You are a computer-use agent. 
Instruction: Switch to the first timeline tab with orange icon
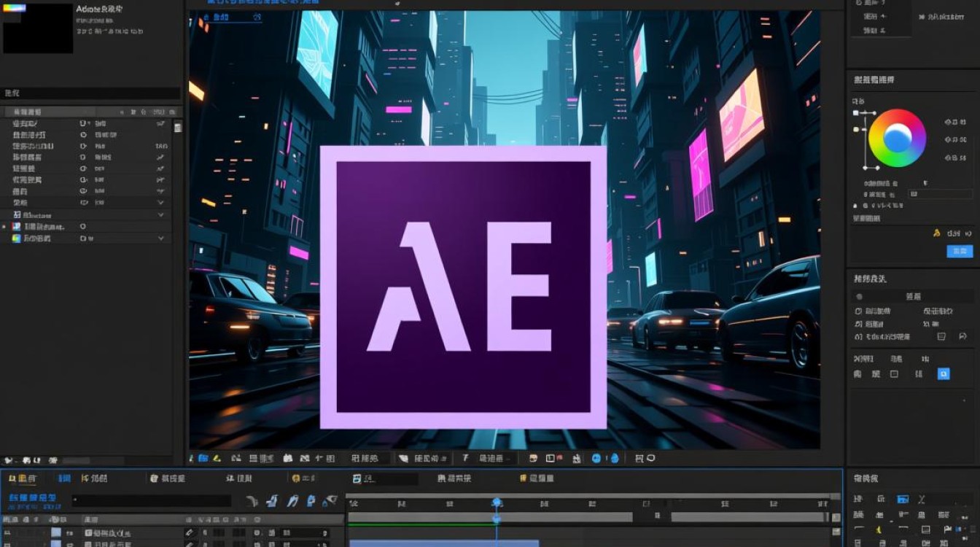pyautogui.click(x=22, y=478)
